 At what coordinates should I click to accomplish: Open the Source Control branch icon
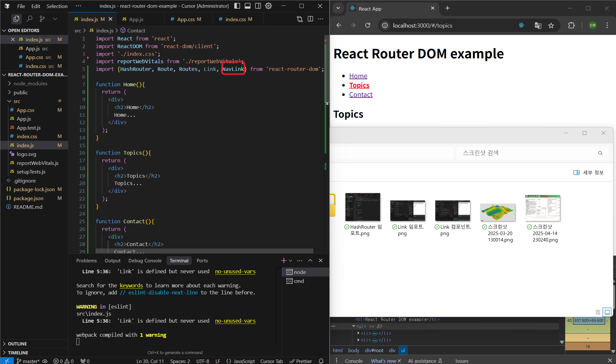pos(42,19)
